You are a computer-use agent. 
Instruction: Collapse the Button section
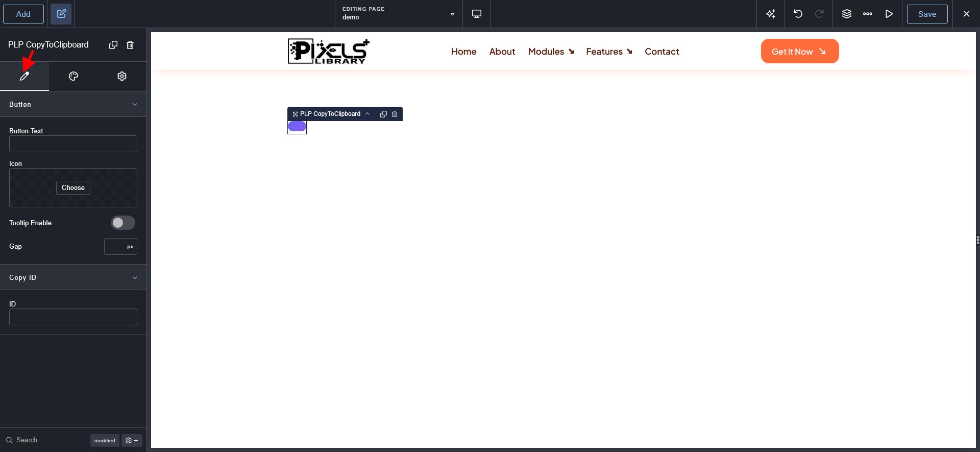[x=73, y=104]
